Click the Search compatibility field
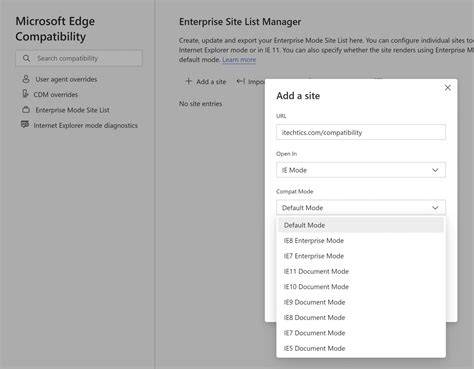Screen dimensions: 474x369 tap(79, 58)
